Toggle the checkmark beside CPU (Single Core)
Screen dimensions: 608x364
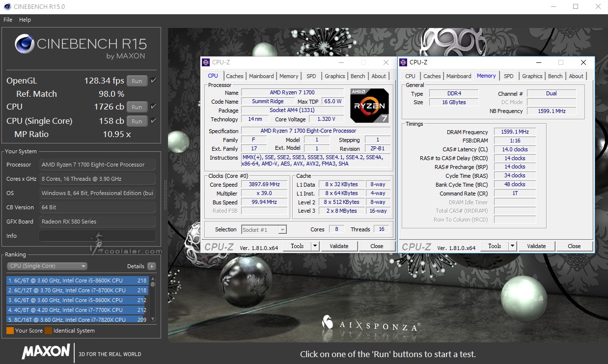(x=154, y=121)
